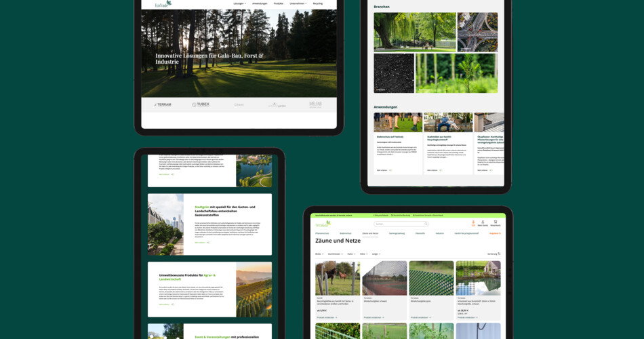Select the Bodenschutz category tab
Screen dimensions: 644x339
(x=346, y=233)
